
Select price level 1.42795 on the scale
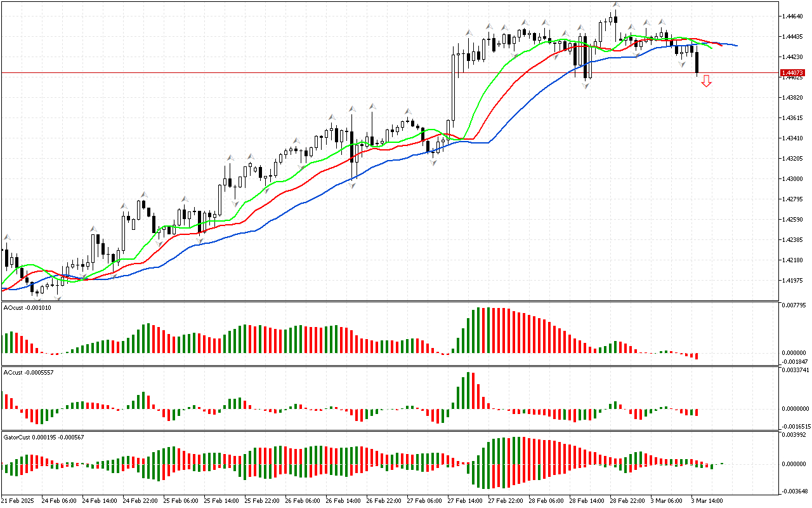(x=792, y=199)
